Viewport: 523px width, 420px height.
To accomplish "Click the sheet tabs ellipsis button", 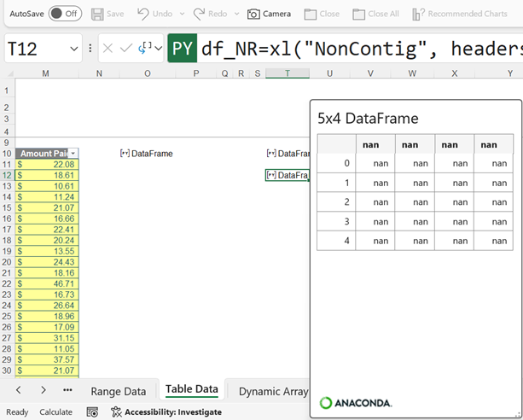I will [68, 390].
